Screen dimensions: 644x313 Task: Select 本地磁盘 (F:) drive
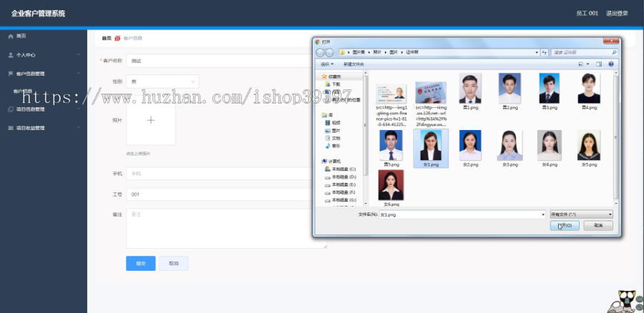(341, 192)
